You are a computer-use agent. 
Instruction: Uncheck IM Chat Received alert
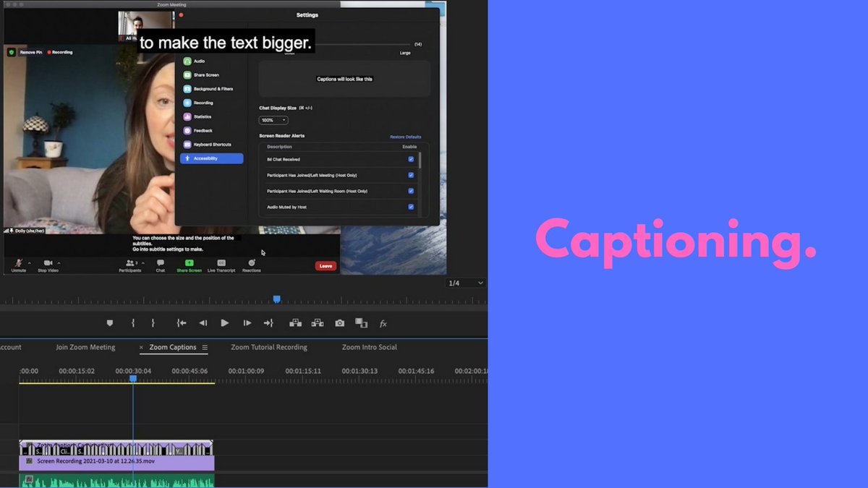(x=411, y=159)
